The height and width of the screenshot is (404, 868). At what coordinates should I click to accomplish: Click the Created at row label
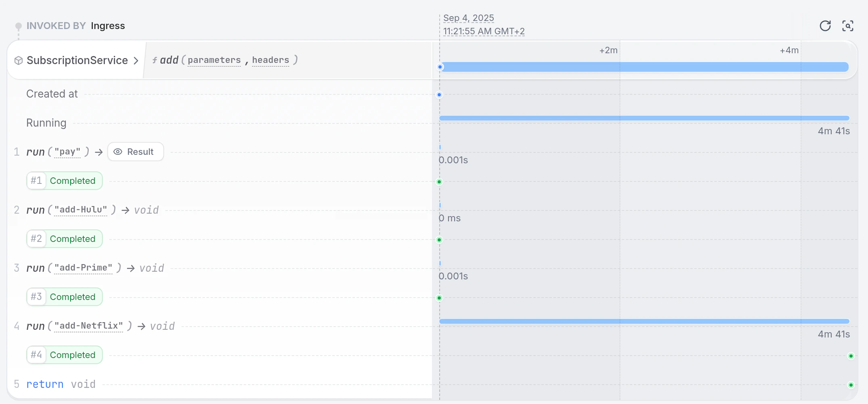click(52, 94)
